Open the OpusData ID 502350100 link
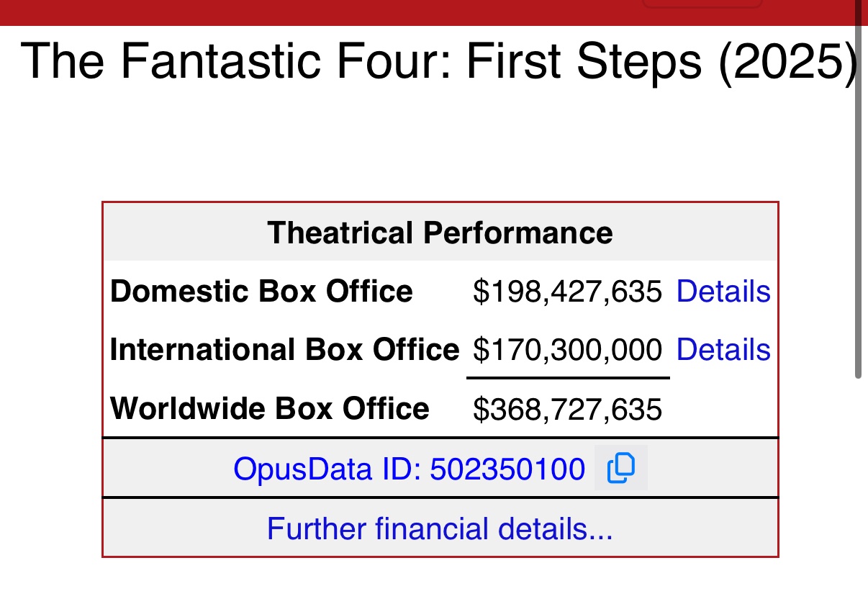 click(x=410, y=469)
